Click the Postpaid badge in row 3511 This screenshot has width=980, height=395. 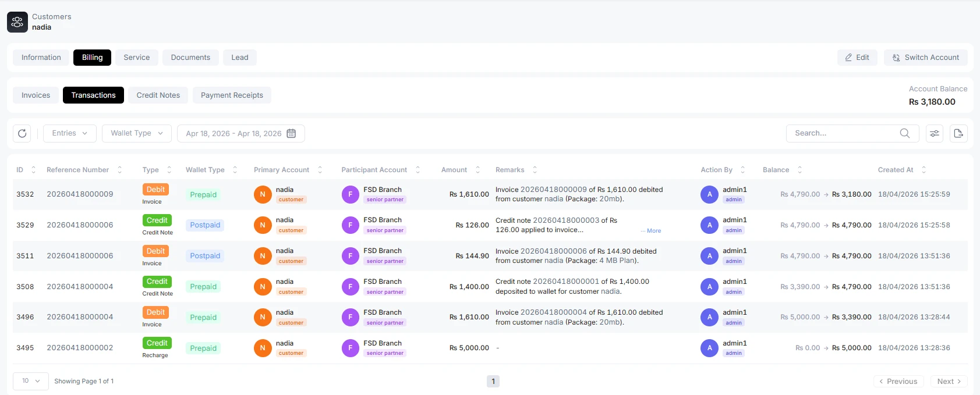click(x=205, y=256)
